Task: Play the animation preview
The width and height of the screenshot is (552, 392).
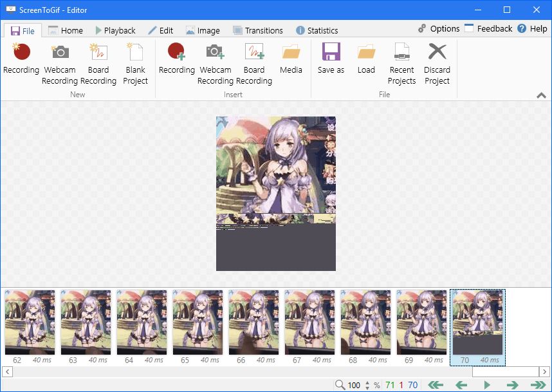Action: pos(487,385)
